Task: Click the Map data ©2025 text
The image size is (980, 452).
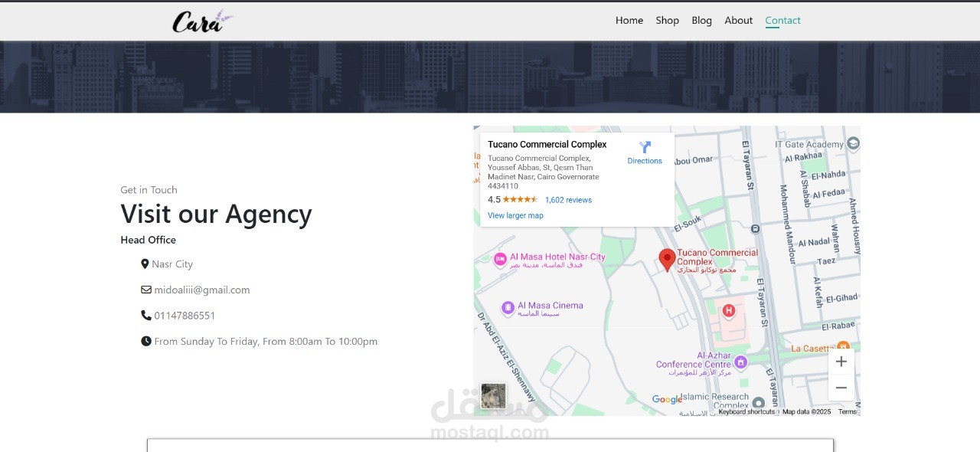Action: point(806,412)
